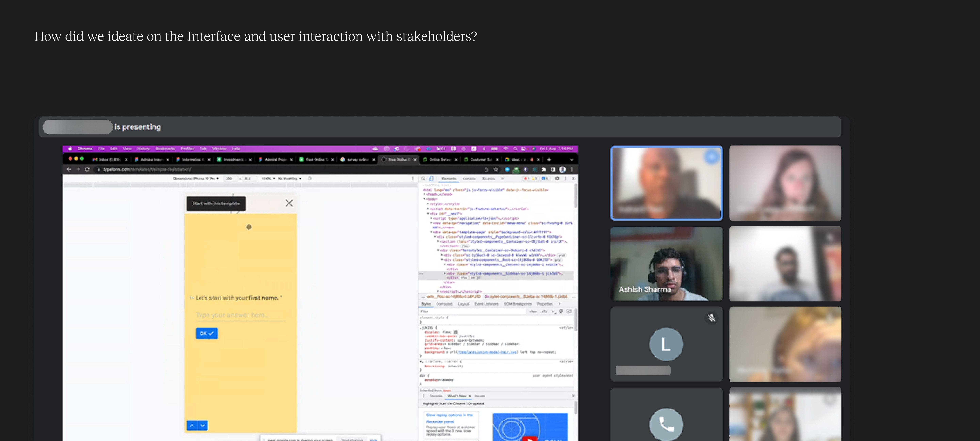Open DevTools settings gear
This screenshot has height=441, width=980.
coord(557,178)
